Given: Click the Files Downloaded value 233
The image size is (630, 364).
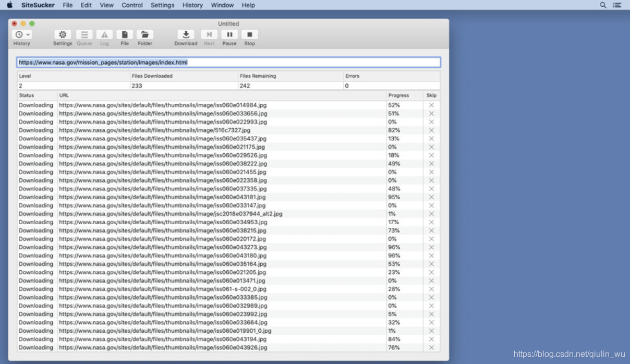Looking at the screenshot, I should click(x=137, y=86).
